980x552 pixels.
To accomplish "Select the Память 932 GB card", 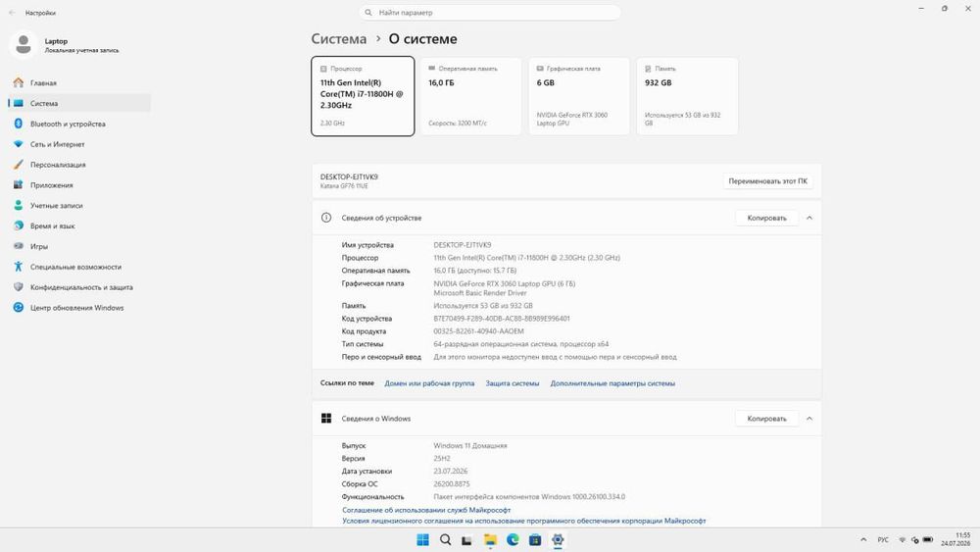I will (x=687, y=96).
